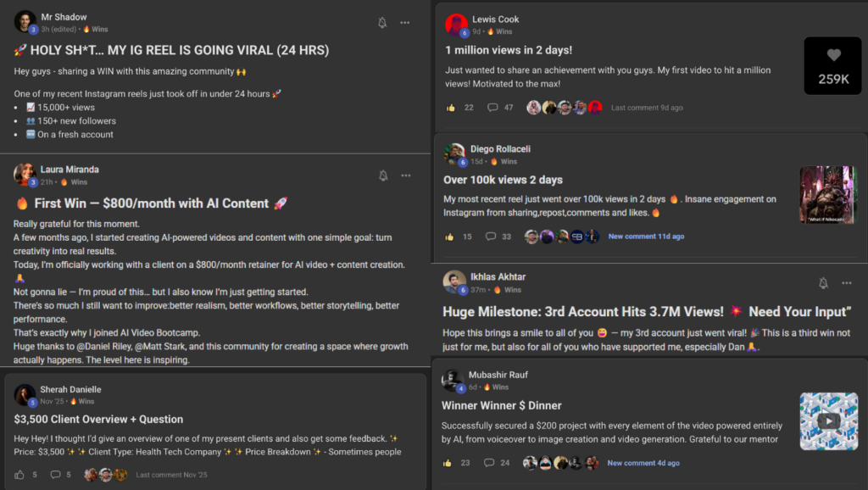Toggle notification bell on Laura Miranda's post
This screenshot has width=868, height=490.
(x=383, y=175)
